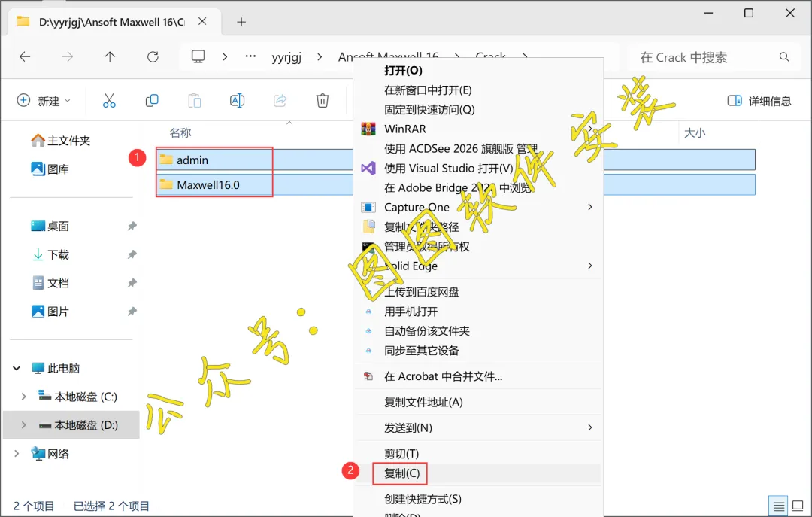Open Pictures in quick access

pyautogui.click(x=50, y=312)
